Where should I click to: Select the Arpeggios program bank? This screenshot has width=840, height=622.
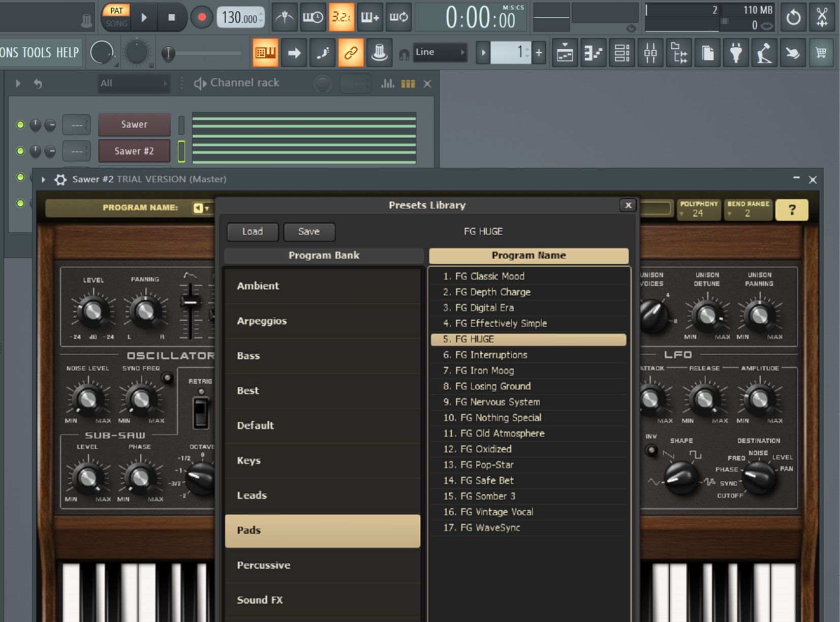click(x=323, y=321)
